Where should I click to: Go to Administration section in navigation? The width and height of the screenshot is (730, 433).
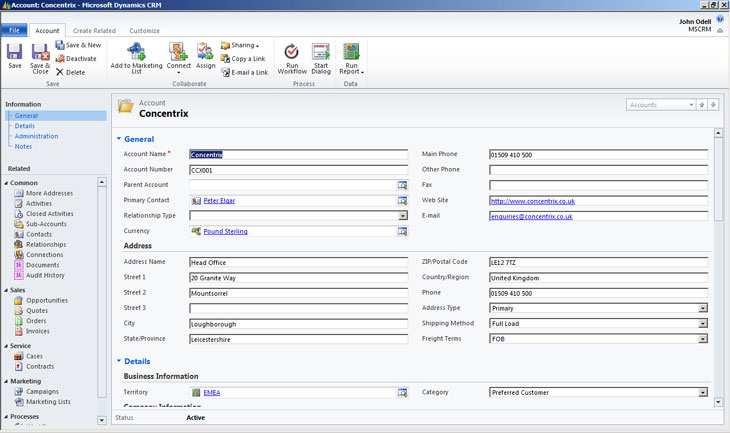(x=36, y=136)
